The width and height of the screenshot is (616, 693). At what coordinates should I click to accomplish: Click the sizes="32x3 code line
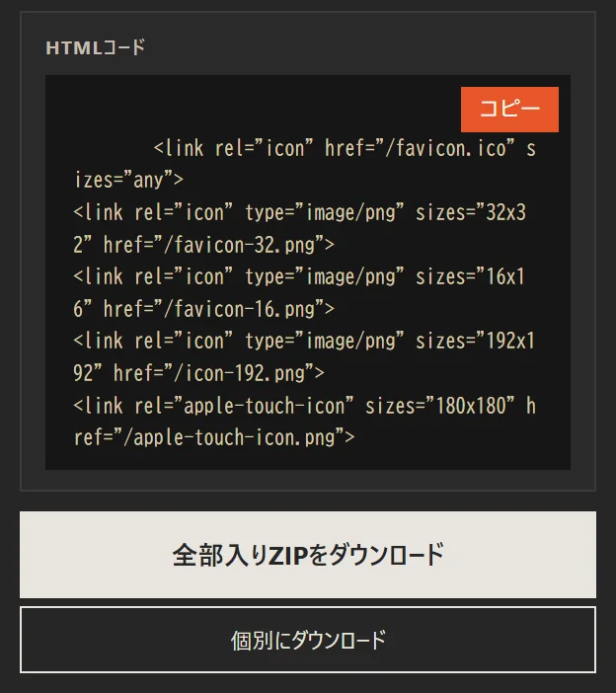pos(299,212)
